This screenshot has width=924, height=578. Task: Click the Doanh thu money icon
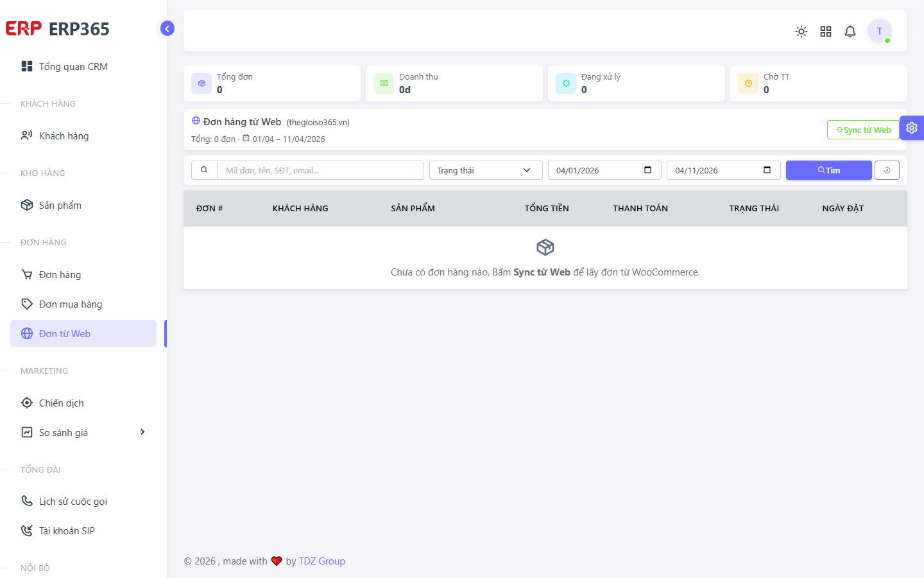[x=384, y=83]
